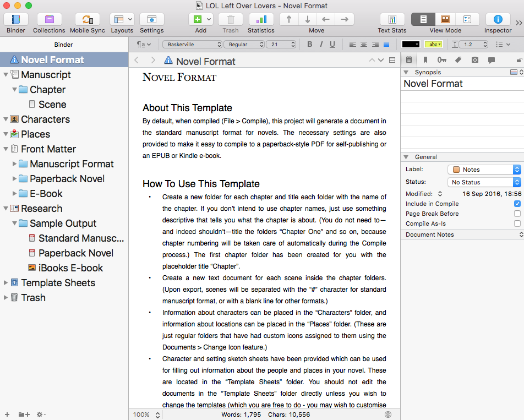The image size is (524, 420).
Task: Expand the Template Sheets folder
Action: 6,283
